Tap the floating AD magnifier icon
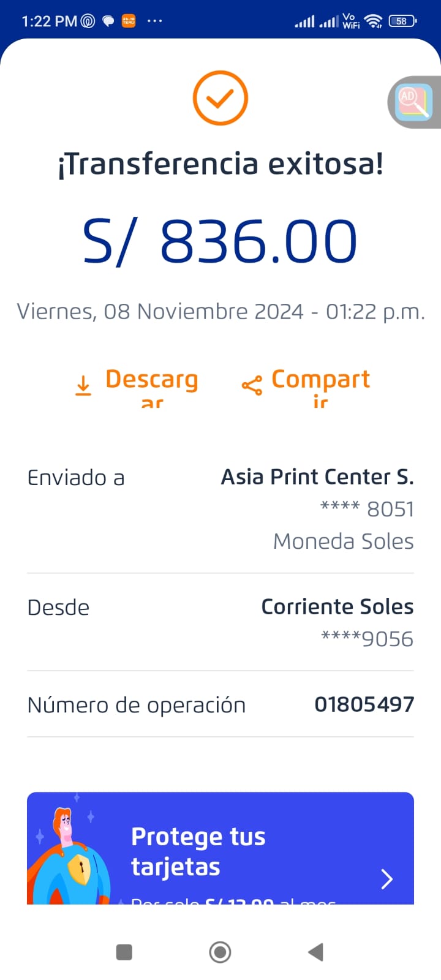The image size is (441, 980). coord(413,102)
